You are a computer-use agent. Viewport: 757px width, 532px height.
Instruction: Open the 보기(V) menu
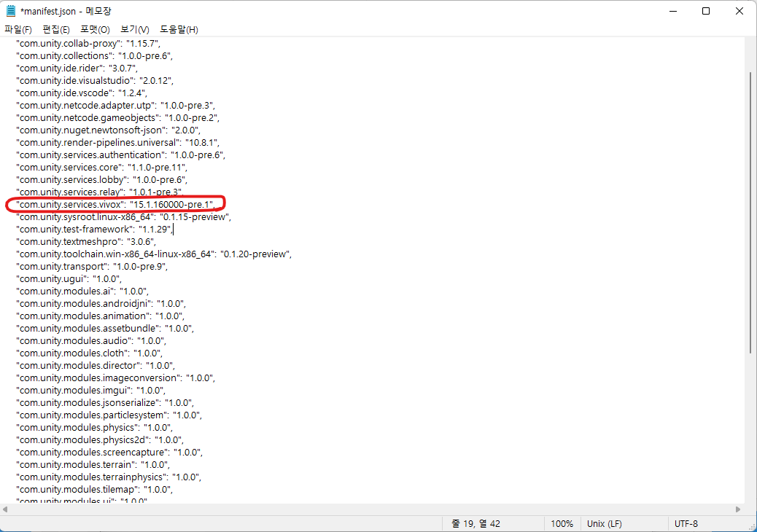[135, 29]
